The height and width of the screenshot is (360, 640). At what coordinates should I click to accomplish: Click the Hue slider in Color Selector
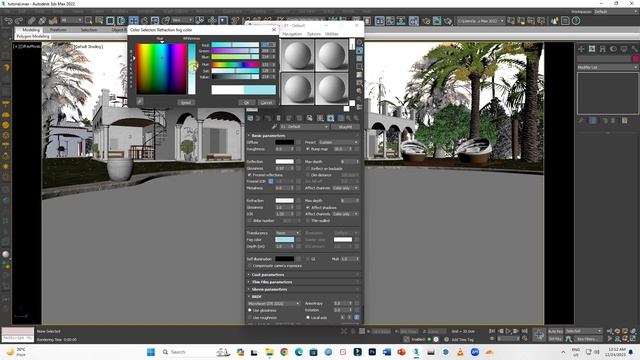(235, 64)
